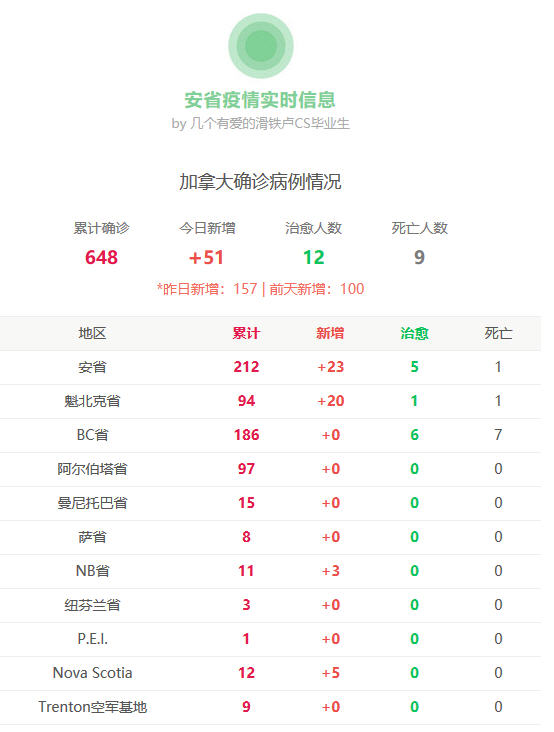Click the 治愈人数 12 statistic

click(x=314, y=244)
